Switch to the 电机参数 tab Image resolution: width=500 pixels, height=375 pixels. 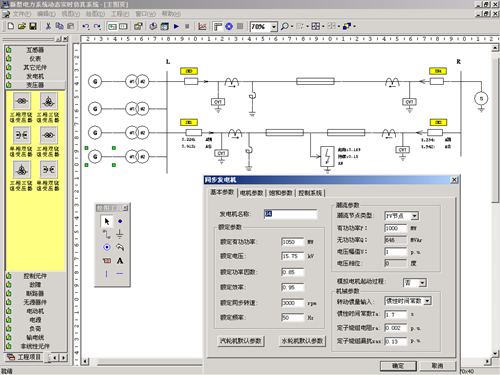(x=251, y=193)
